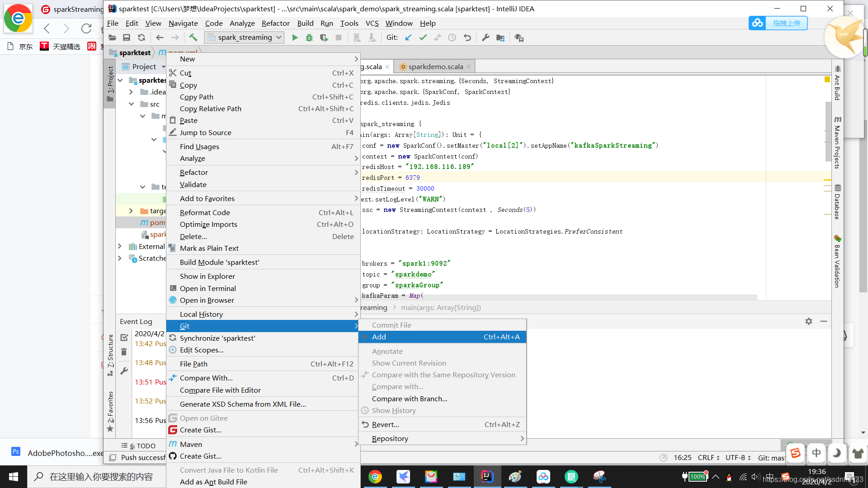This screenshot has width=868, height=488.
Task: Click the Build project hammer icon
Action: [x=193, y=38]
